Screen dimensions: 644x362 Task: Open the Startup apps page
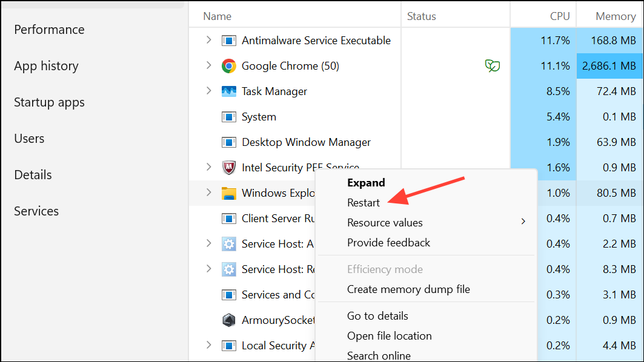49,102
